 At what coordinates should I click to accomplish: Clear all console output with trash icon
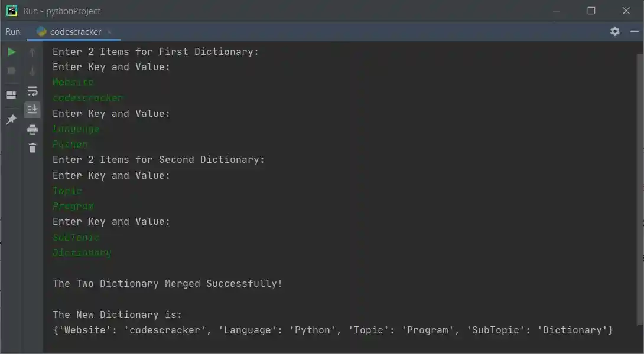(32, 148)
